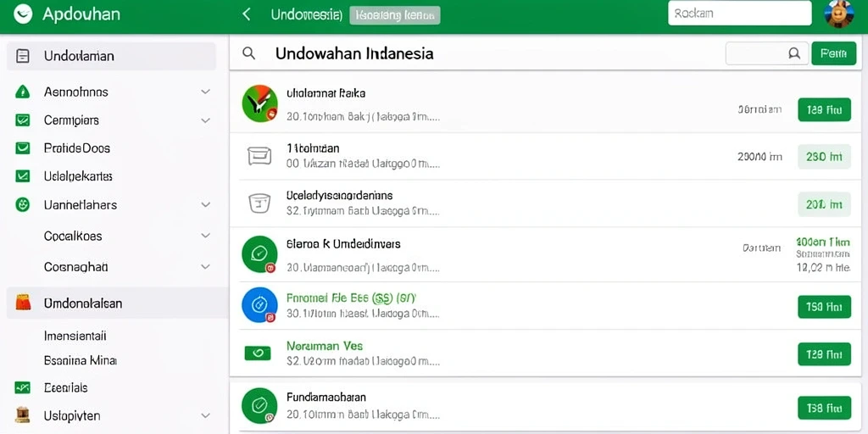This screenshot has height=434, width=868.
Task: Open Udalpekartes sidebar item
Action: coord(78,176)
